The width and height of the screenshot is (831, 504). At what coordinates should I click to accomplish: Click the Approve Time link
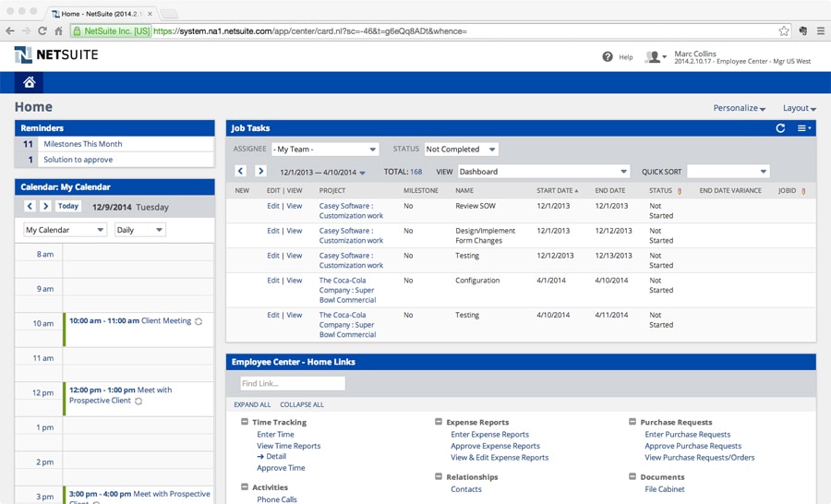pyautogui.click(x=281, y=468)
